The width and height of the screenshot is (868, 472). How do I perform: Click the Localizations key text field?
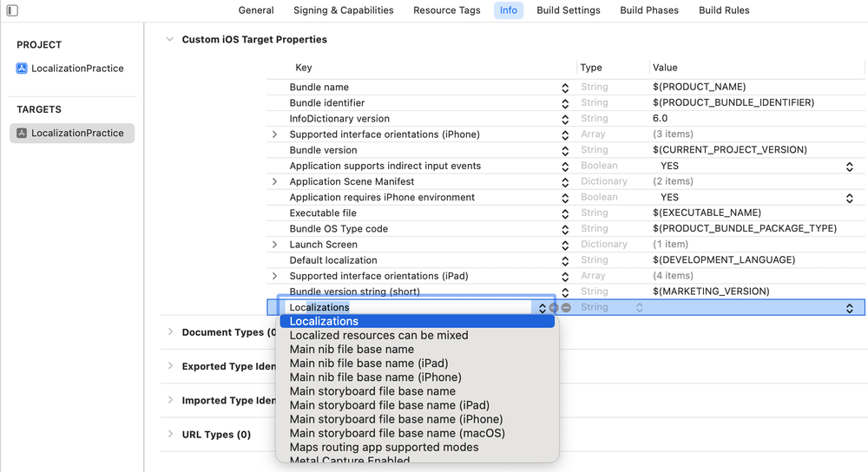click(408, 308)
